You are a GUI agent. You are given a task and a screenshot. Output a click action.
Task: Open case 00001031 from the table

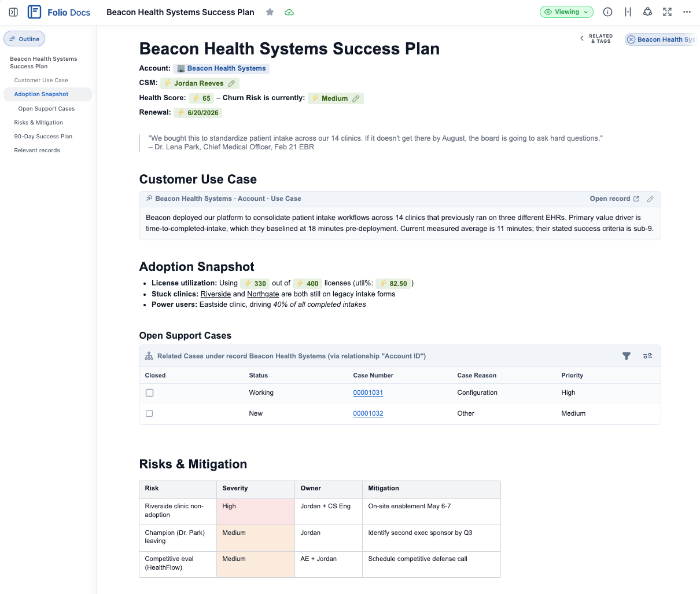[368, 393]
